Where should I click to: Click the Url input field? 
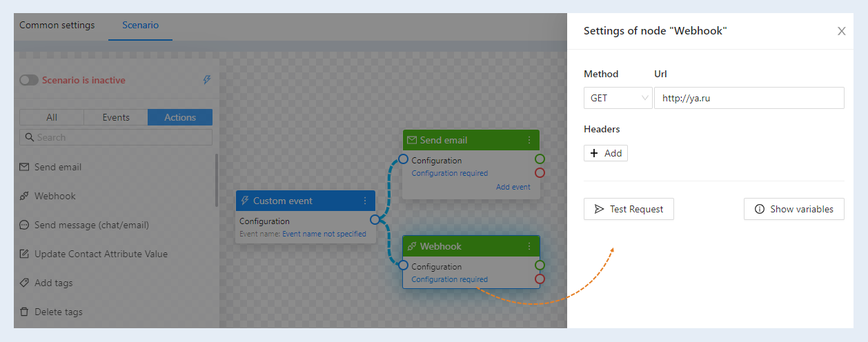click(x=749, y=98)
